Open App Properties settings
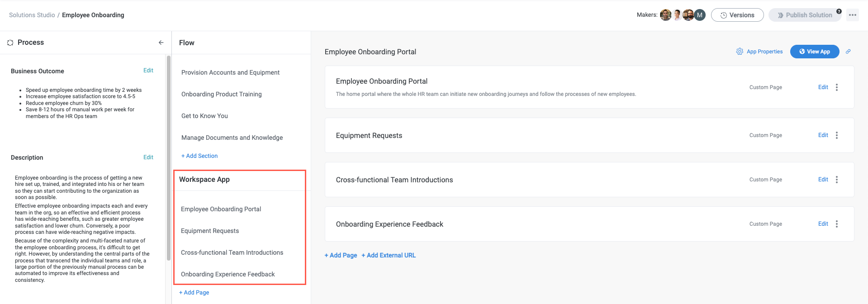This screenshot has width=868, height=304. pyautogui.click(x=759, y=52)
